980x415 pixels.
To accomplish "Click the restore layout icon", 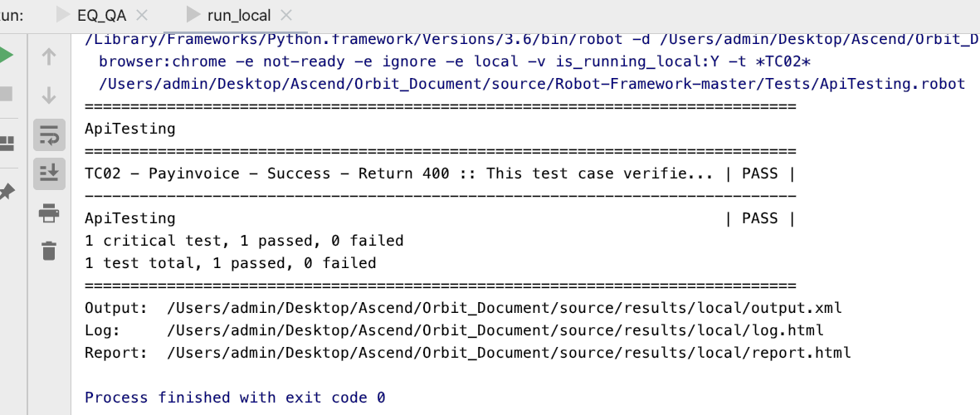I will point(7,144).
